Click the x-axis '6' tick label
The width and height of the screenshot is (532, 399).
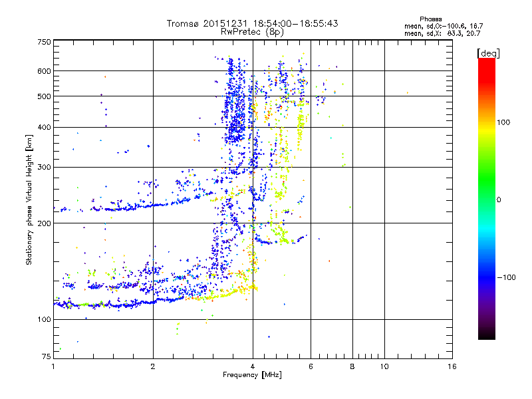pos(311,366)
